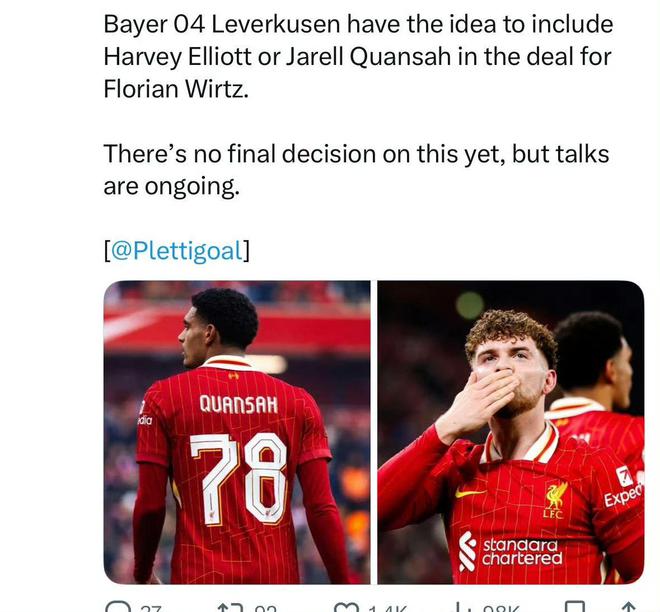This screenshot has height=612, width=660.
Task: Repost the tweet with the retweet icon
Action: point(230,608)
